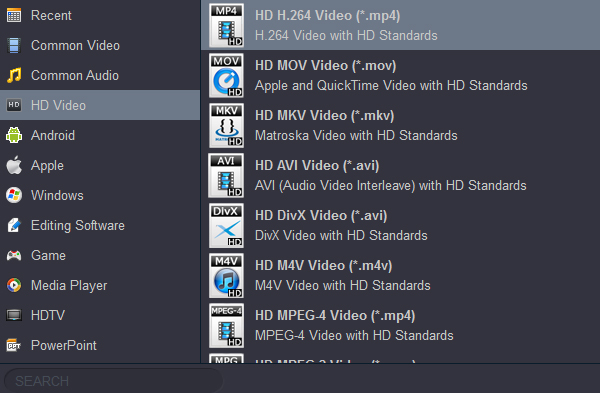600x393 pixels.
Task: Click the Common Video film icon
Action: pos(14,46)
